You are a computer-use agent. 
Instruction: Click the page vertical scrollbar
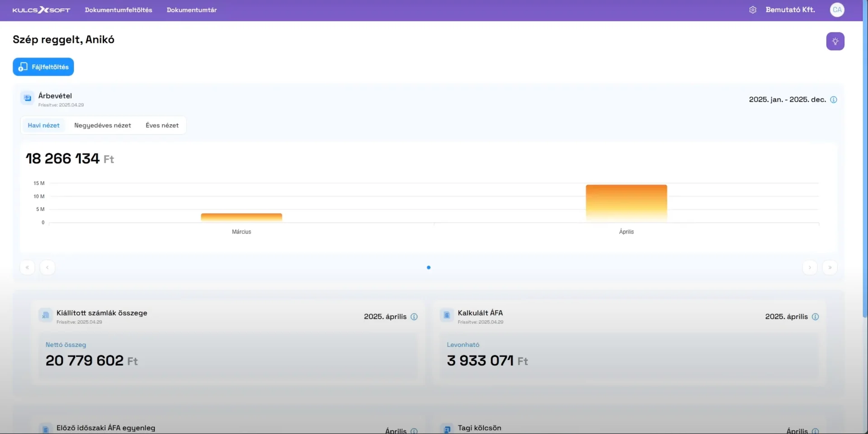[865, 158]
